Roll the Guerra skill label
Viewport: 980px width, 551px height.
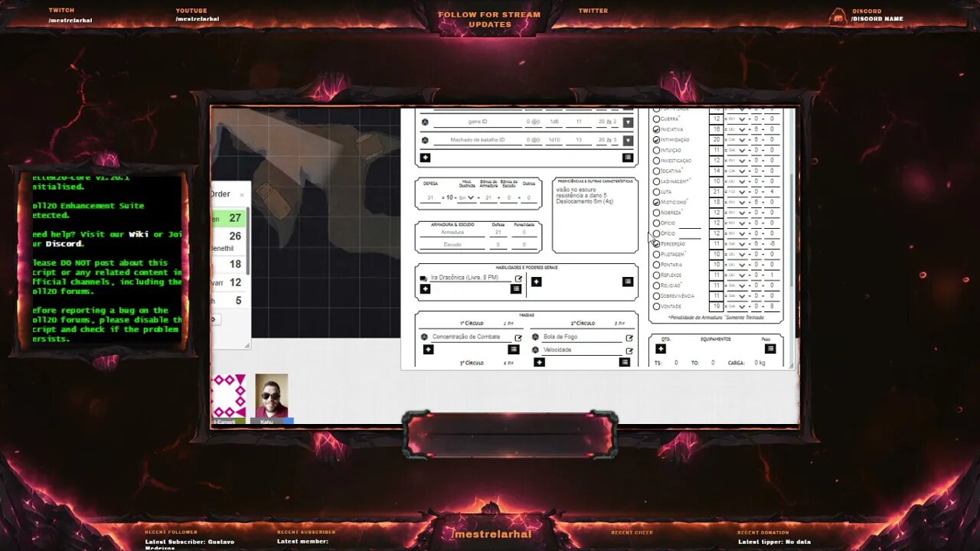(x=670, y=119)
